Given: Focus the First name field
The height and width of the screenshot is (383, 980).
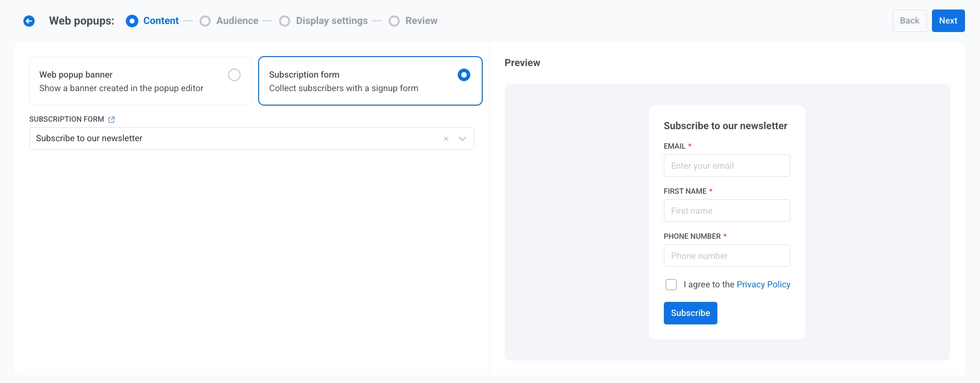Looking at the screenshot, I should [x=727, y=211].
